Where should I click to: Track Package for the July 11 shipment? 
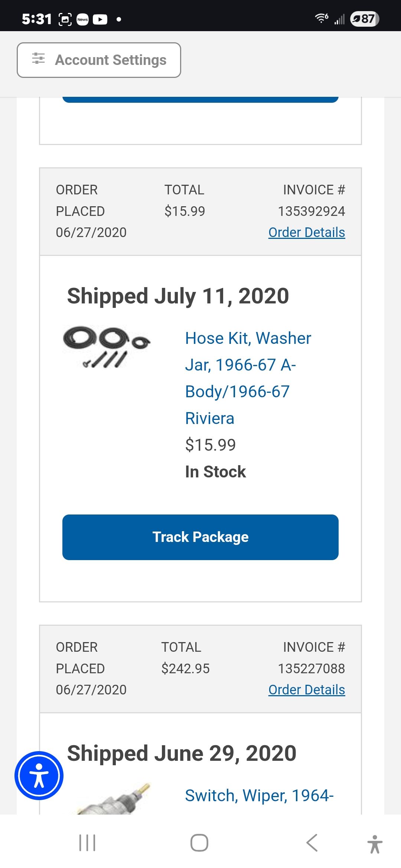point(200,537)
